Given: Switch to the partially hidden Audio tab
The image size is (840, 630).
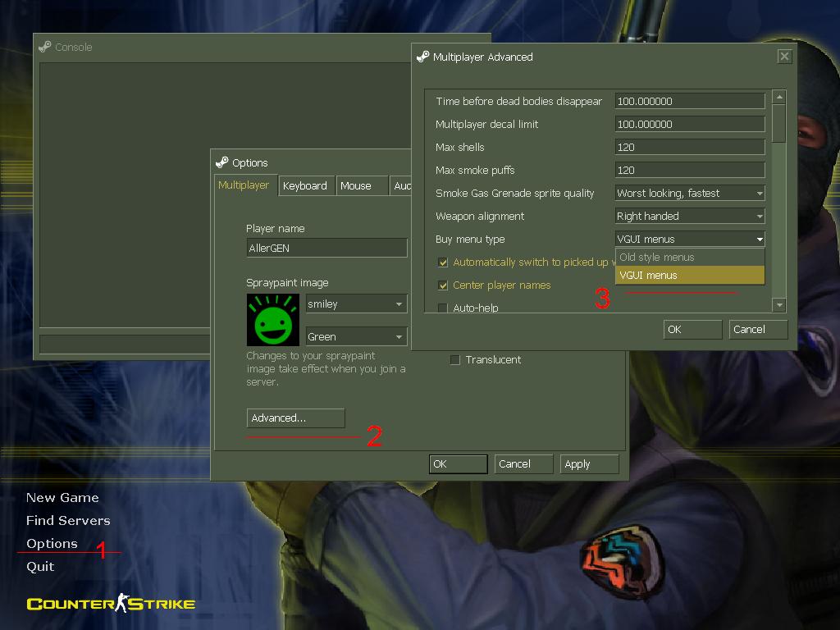Looking at the screenshot, I should [x=400, y=186].
